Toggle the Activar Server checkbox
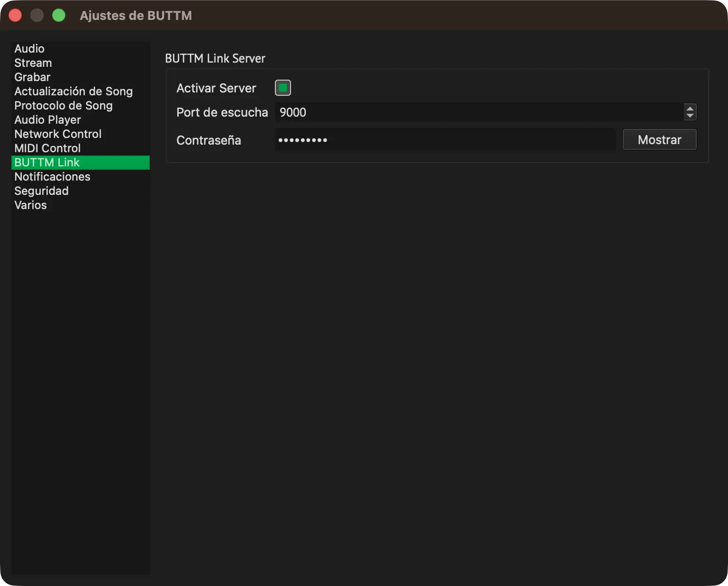Viewport: 728px width, 586px height. pos(283,88)
